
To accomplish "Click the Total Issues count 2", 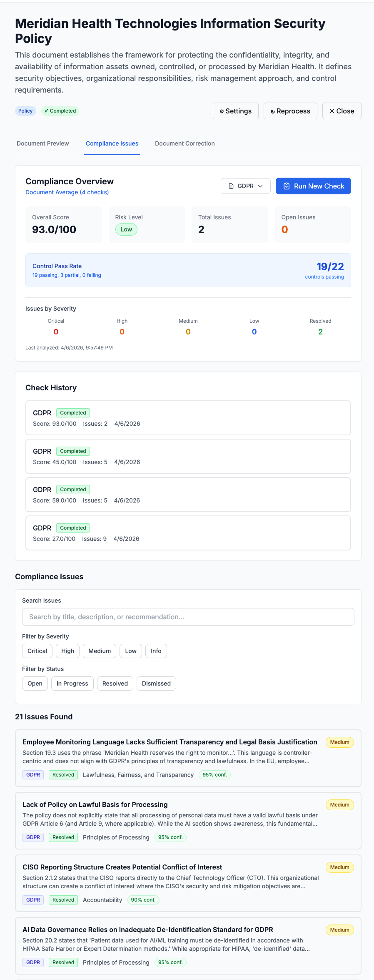I will (201, 229).
